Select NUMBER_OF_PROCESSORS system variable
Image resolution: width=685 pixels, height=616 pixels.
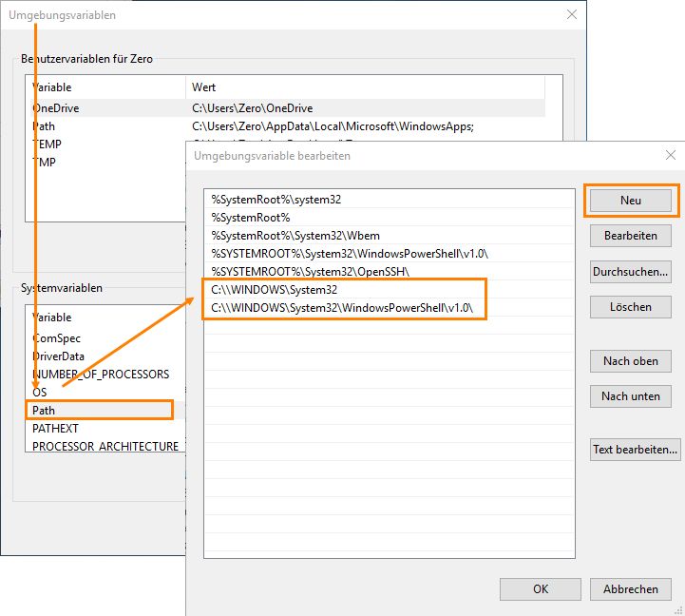(x=105, y=375)
